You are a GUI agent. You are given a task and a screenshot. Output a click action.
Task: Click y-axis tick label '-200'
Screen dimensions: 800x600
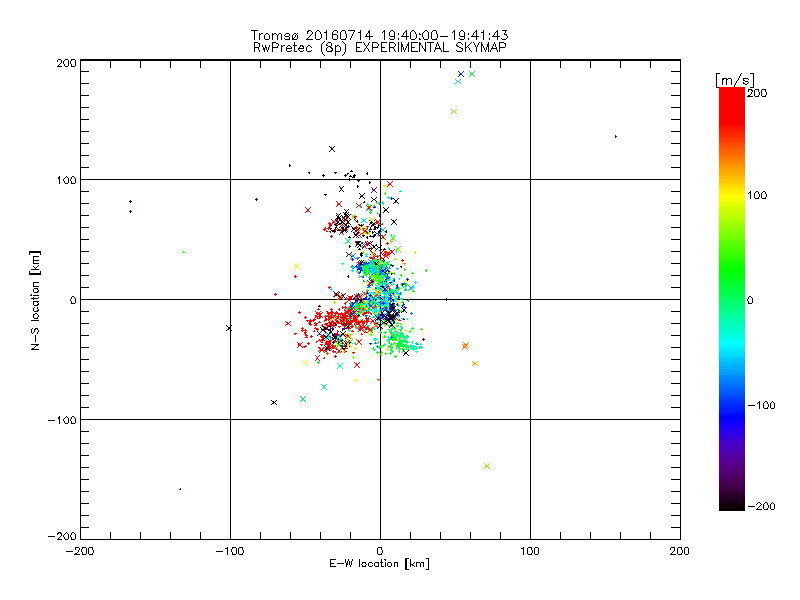tap(62, 536)
